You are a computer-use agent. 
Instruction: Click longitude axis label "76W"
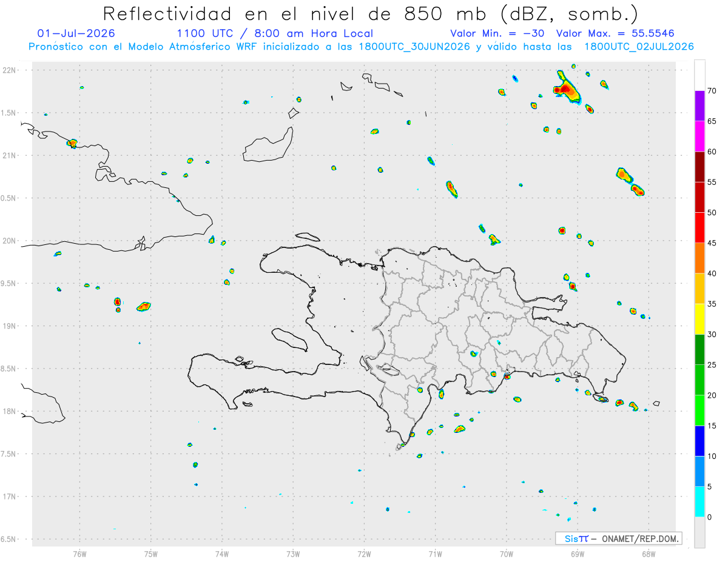coord(79,553)
